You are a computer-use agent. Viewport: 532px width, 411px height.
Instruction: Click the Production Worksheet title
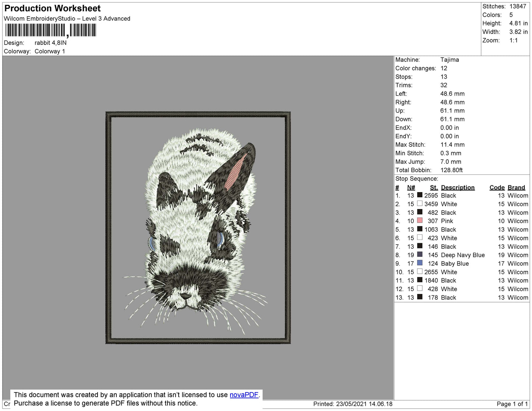pos(52,8)
